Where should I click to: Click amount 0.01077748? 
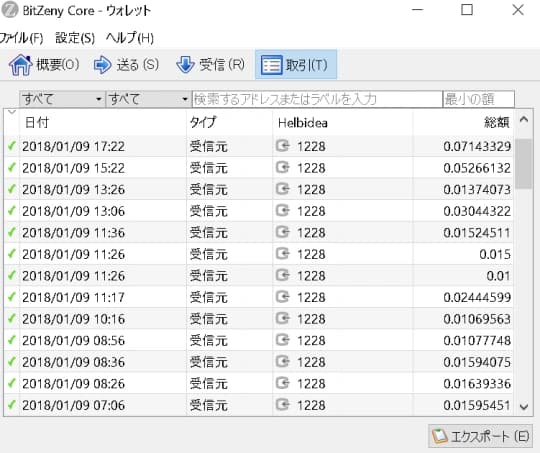coord(477,341)
